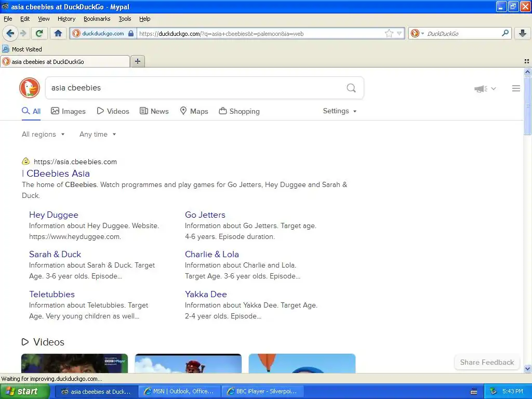Open the History menu
The image size is (532, 399).
(x=66, y=19)
